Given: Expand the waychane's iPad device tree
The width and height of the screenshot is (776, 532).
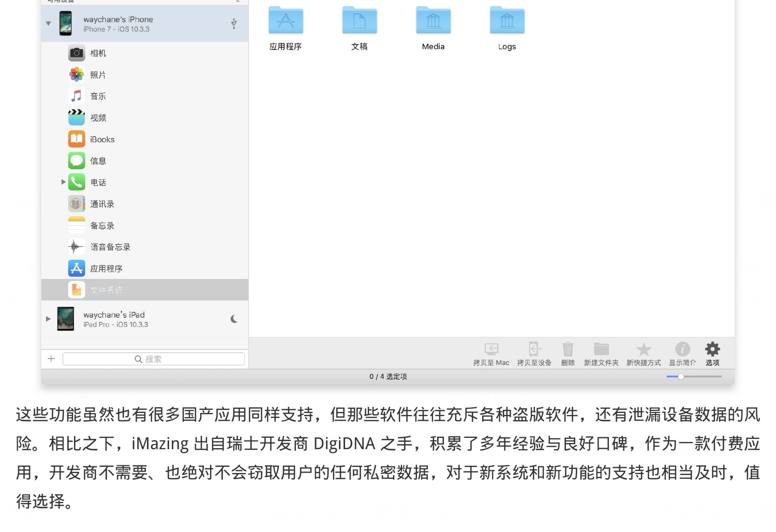Looking at the screenshot, I should [x=48, y=319].
